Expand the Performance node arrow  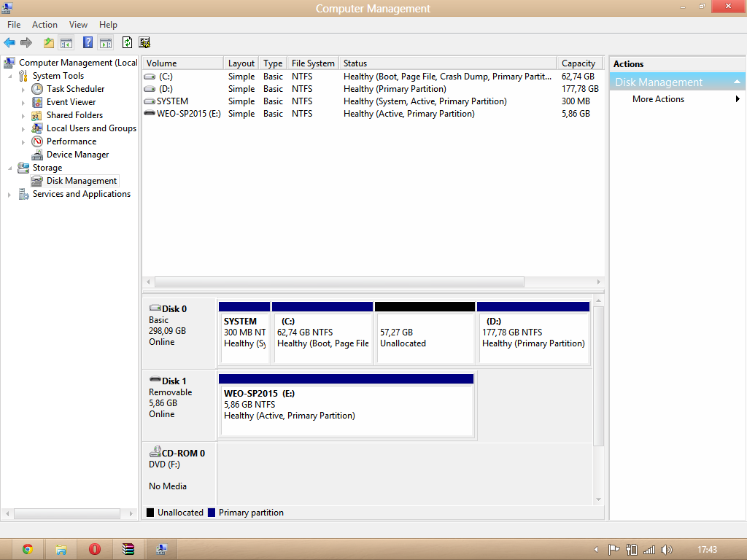pyautogui.click(x=23, y=142)
